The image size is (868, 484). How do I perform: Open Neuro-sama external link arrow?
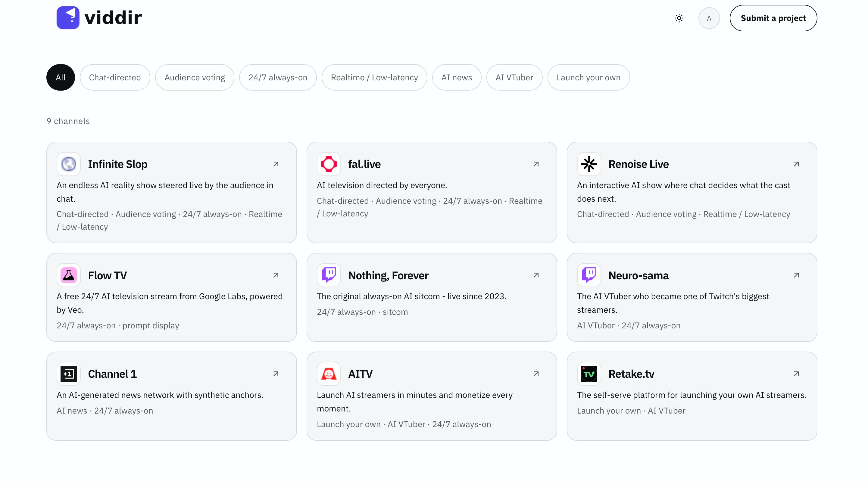pyautogui.click(x=796, y=275)
